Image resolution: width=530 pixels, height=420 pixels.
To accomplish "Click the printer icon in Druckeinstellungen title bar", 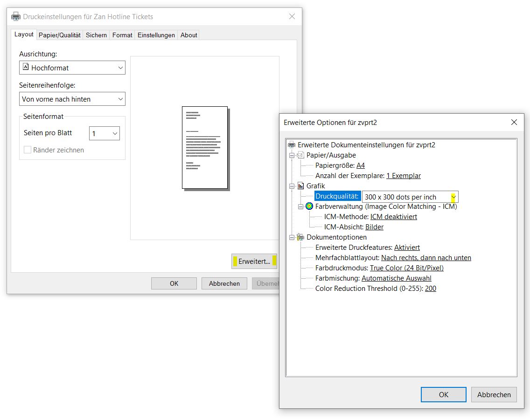I will (16, 17).
